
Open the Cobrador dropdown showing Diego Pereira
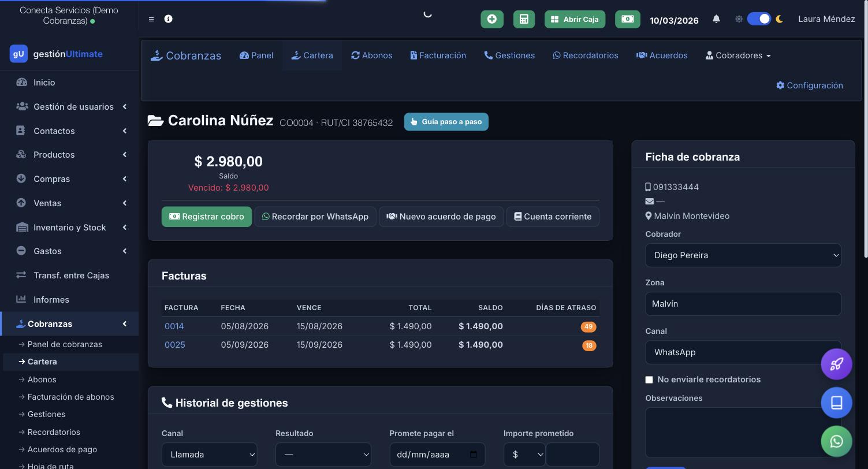click(743, 255)
